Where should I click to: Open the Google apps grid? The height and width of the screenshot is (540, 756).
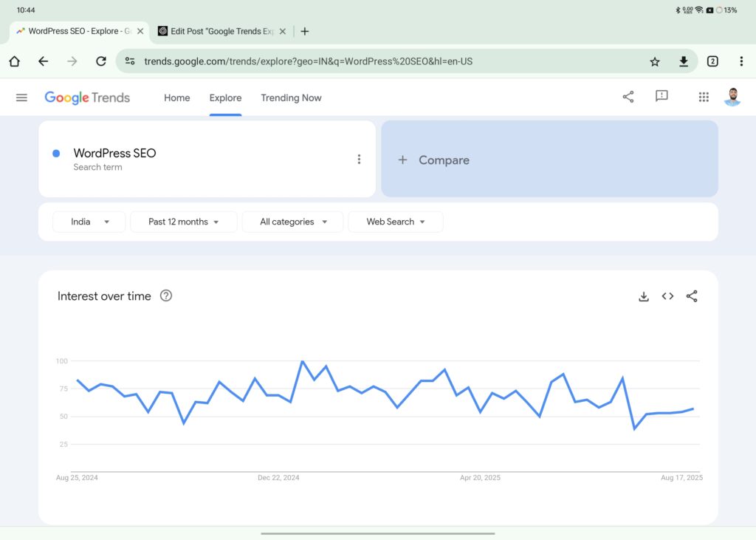[x=704, y=97]
